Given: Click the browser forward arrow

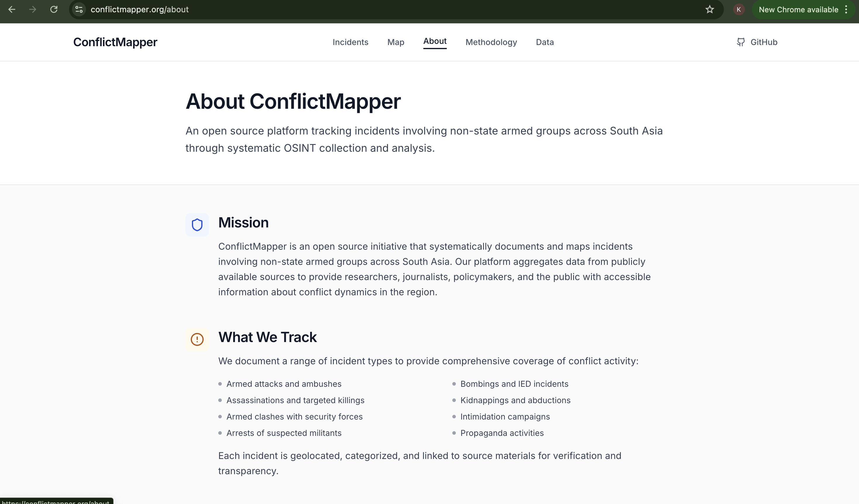Looking at the screenshot, I should [33, 10].
